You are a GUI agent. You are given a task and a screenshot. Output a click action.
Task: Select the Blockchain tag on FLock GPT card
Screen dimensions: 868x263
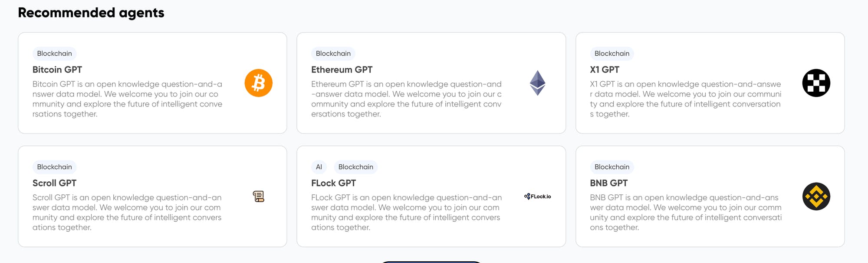[x=355, y=167]
